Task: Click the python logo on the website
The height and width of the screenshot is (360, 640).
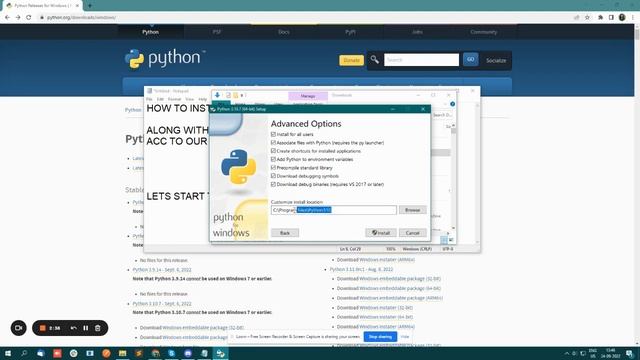Action: [164, 59]
